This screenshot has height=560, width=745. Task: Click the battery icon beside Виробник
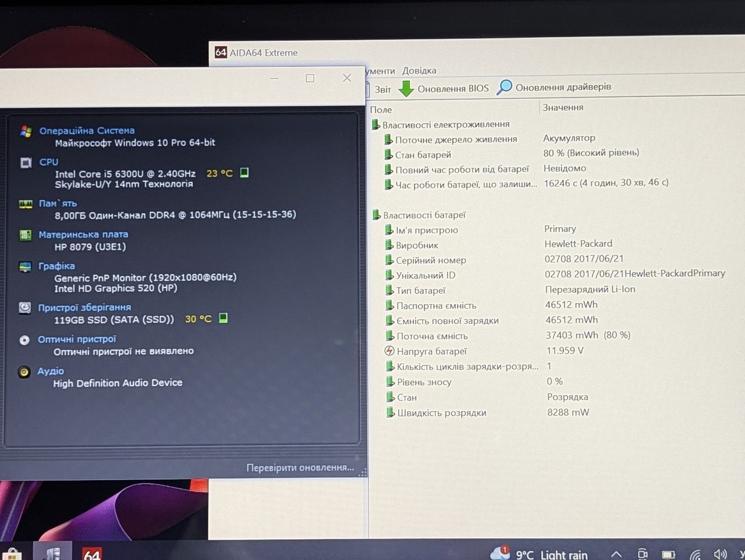389,245
